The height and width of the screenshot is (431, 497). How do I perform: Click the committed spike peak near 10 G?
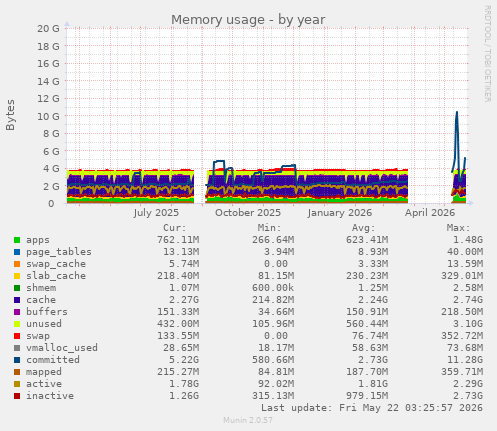[x=457, y=112]
